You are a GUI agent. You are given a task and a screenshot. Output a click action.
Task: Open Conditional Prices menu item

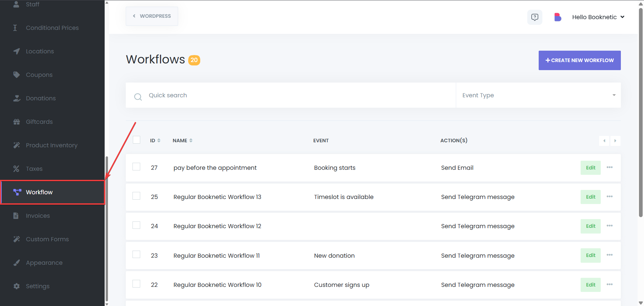52,28
